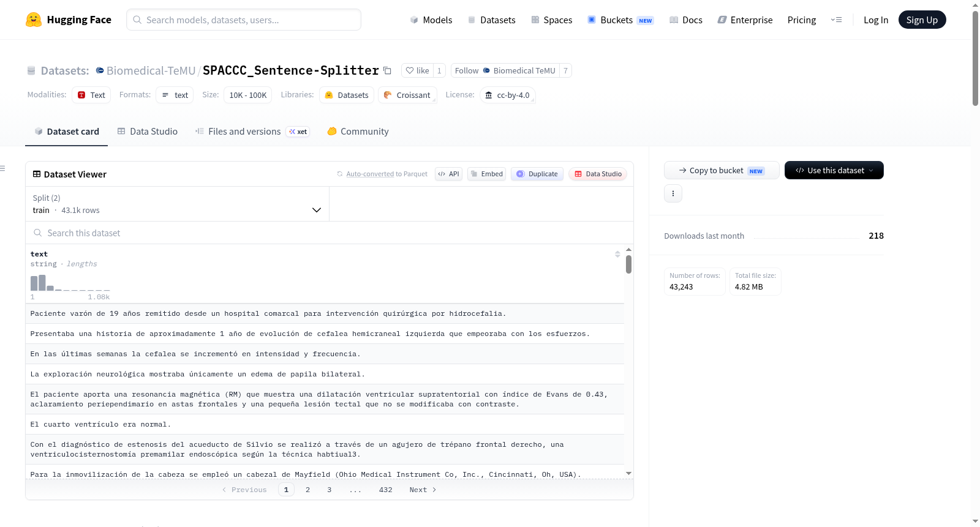The image size is (980, 527).
Task: Duplicate the dataset viewer
Action: 537,174
